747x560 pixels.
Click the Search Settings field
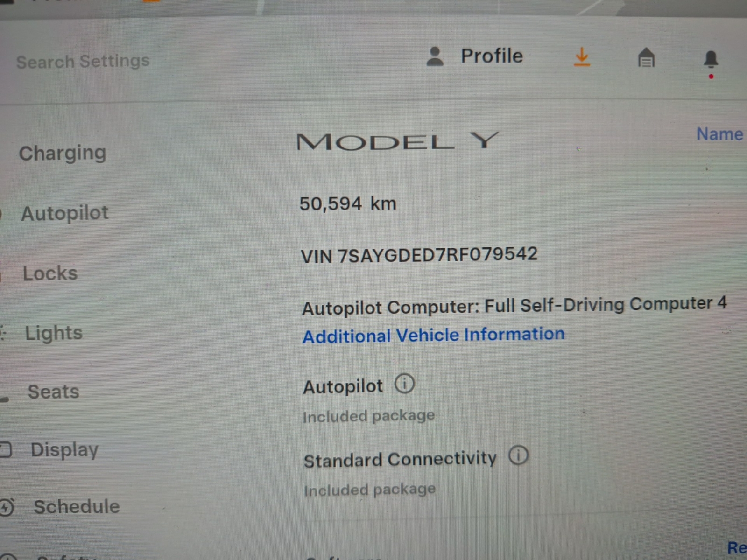83,61
